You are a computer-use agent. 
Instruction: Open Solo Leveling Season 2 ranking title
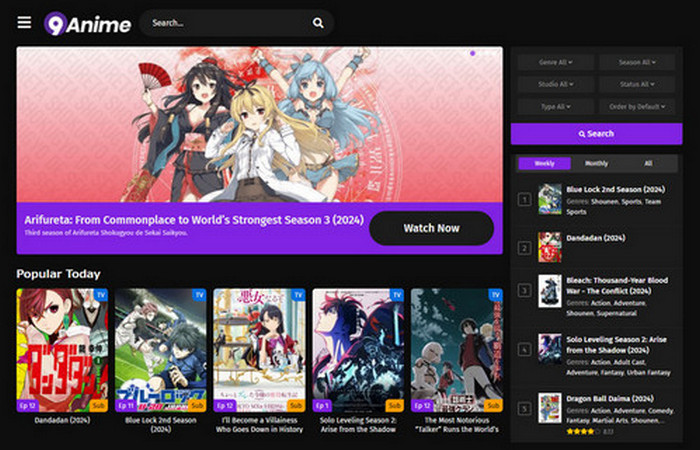pos(617,345)
